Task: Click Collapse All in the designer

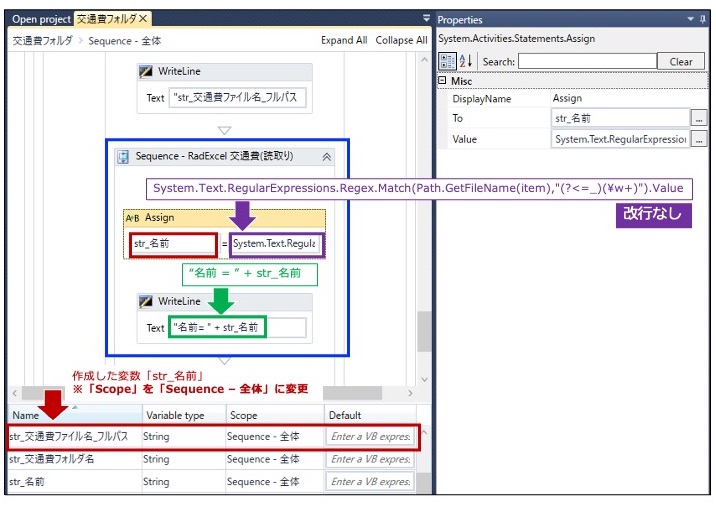Action: click(x=401, y=40)
